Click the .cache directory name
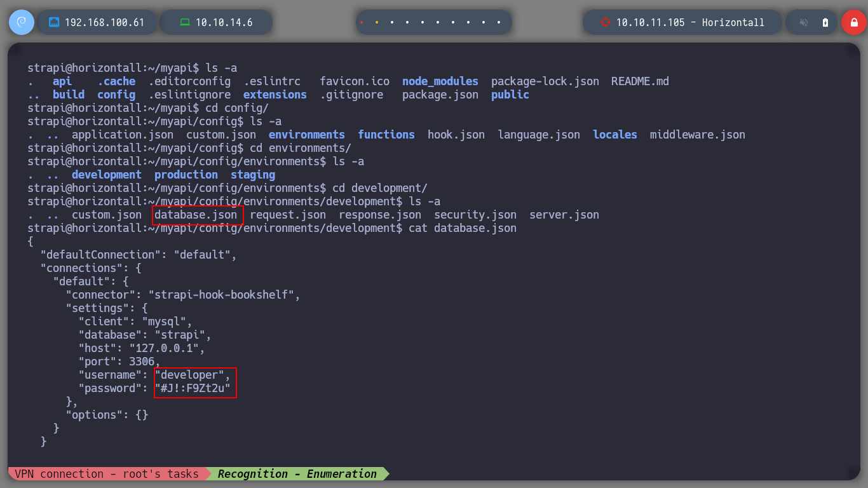This screenshot has width=868, height=488. (116, 81)
